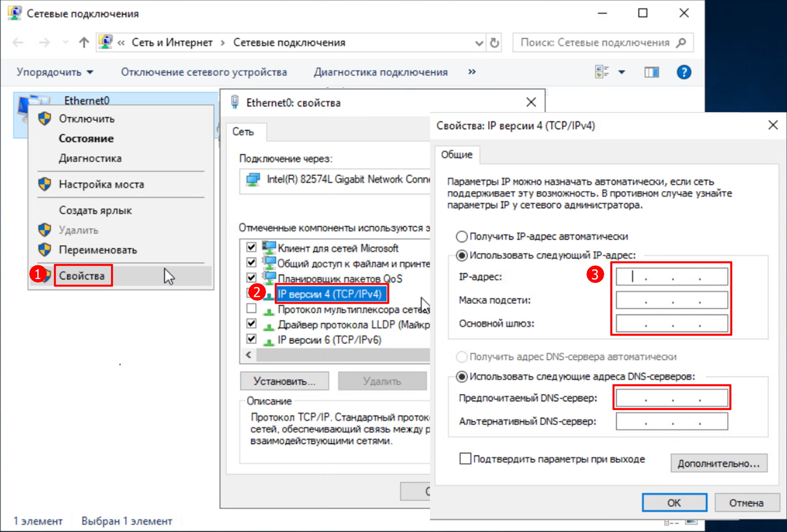Image resolution: width=787 pixels, height=532 pixels.
Task: Open Свойства in the context menu
Action: [82, 276]
